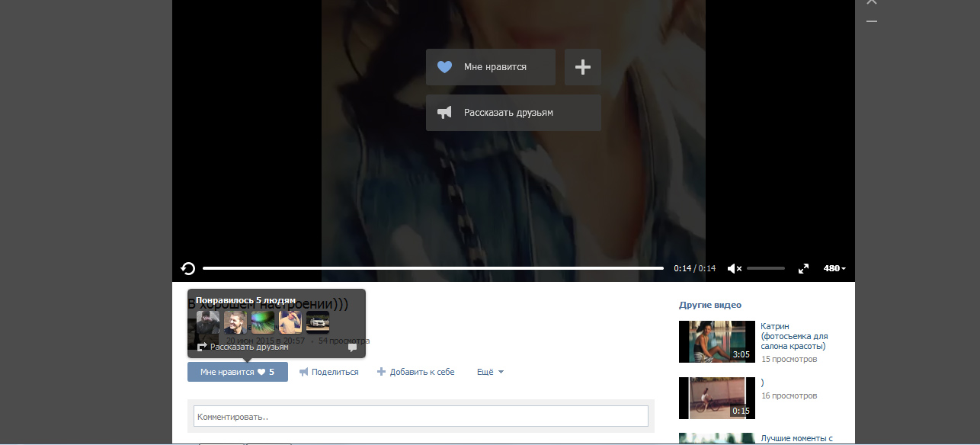Open the "Другие видео" heading link
This screenshot has width=980, height=445.
pyautogui.click(x=710, y=305)
